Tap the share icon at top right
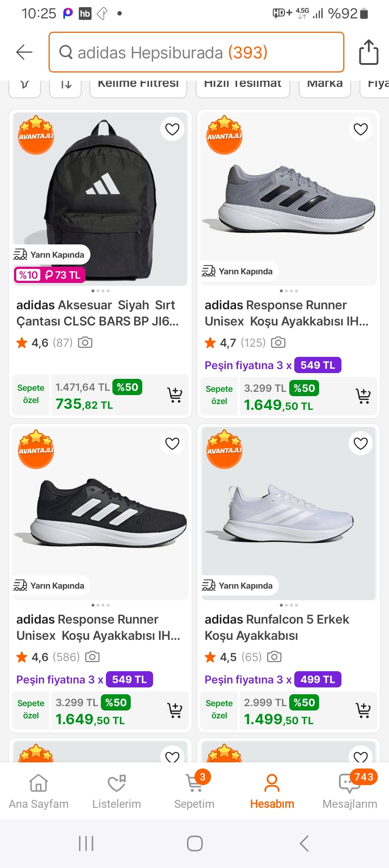 (x=368, y=53)
